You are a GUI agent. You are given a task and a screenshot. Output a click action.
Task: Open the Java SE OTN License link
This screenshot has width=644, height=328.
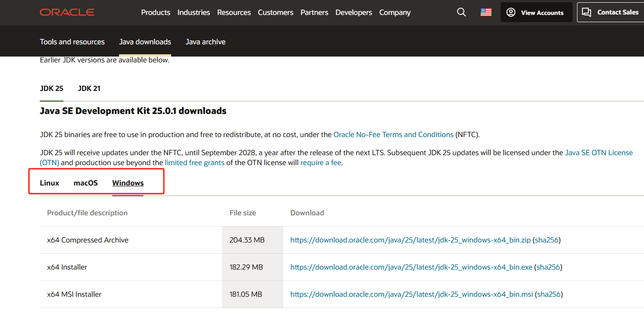[x=599, y=152]
